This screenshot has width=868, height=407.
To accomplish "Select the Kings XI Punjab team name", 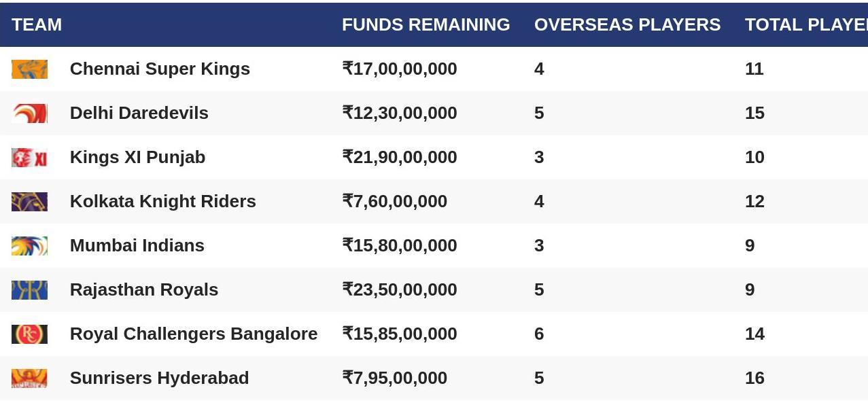I will [x=137, y=157].
